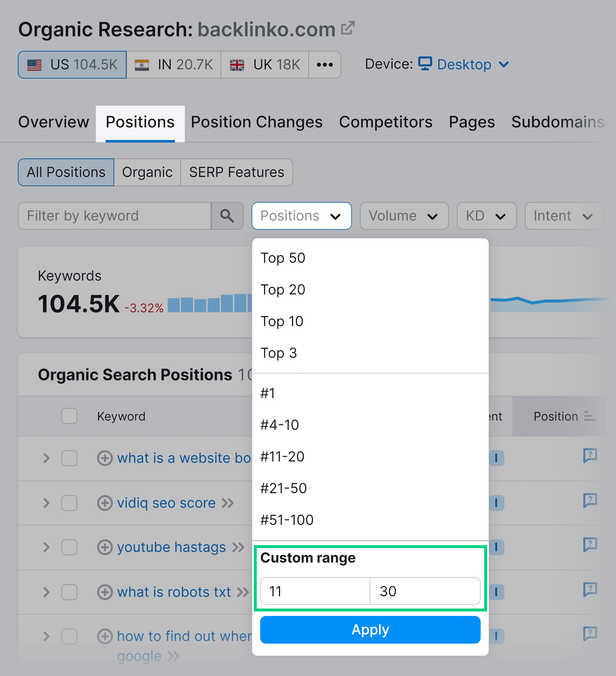Open the Volume filter dropdown
The image size is (616, 676).
click(x=404, y=216)
